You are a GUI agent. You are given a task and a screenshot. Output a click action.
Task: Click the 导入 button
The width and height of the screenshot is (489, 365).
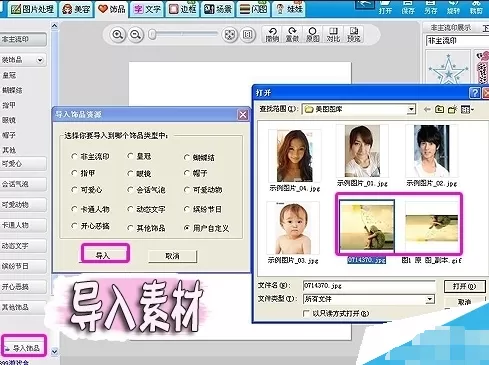pos(104,255)
